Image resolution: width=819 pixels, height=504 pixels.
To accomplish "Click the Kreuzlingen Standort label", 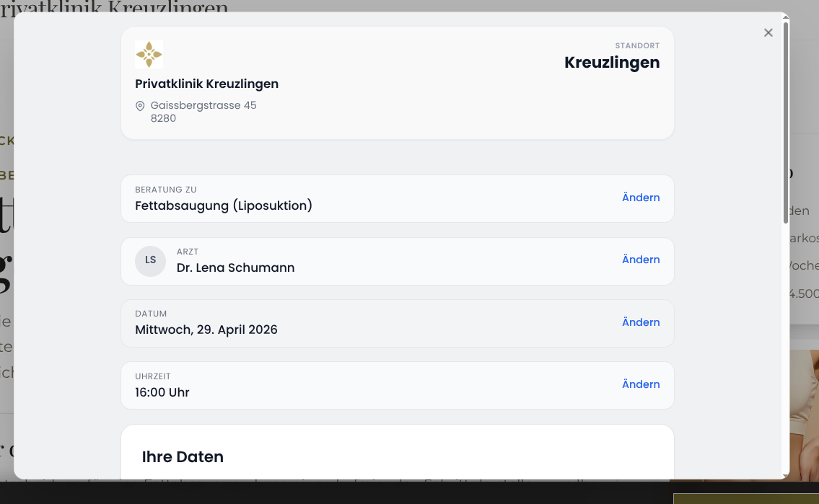I will (612, 63).
